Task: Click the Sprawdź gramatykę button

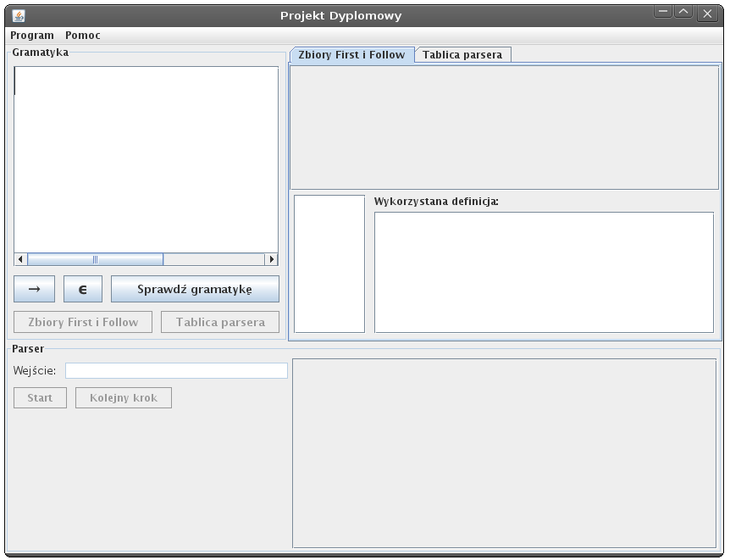Action: point(195,289)
